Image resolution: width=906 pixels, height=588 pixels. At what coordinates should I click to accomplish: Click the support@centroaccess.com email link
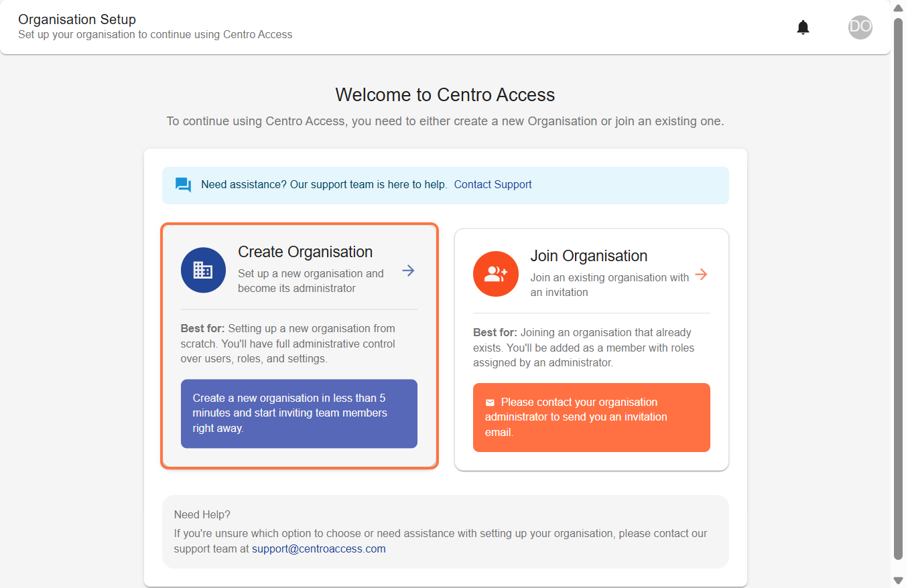point(319,548)
